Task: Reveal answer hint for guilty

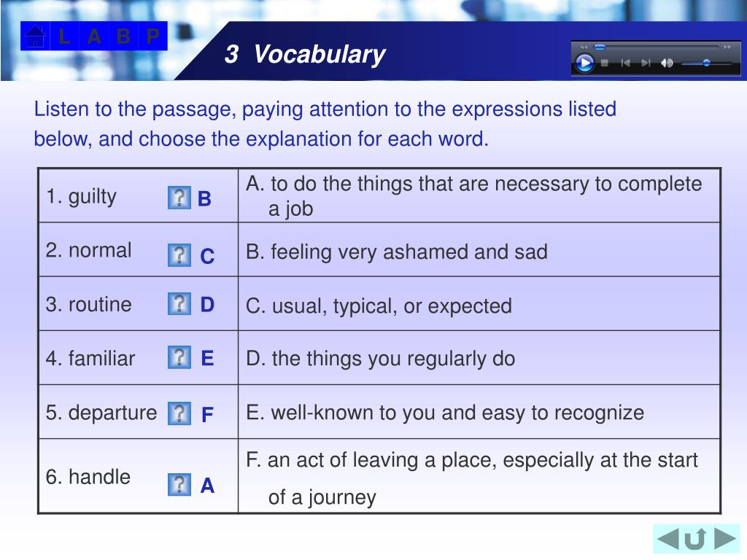Action: 179,197
